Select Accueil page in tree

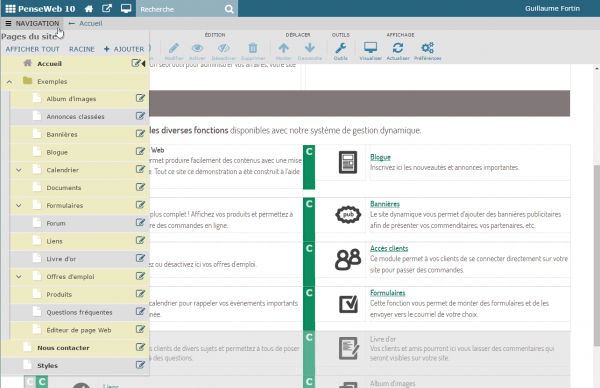point(49,64)
